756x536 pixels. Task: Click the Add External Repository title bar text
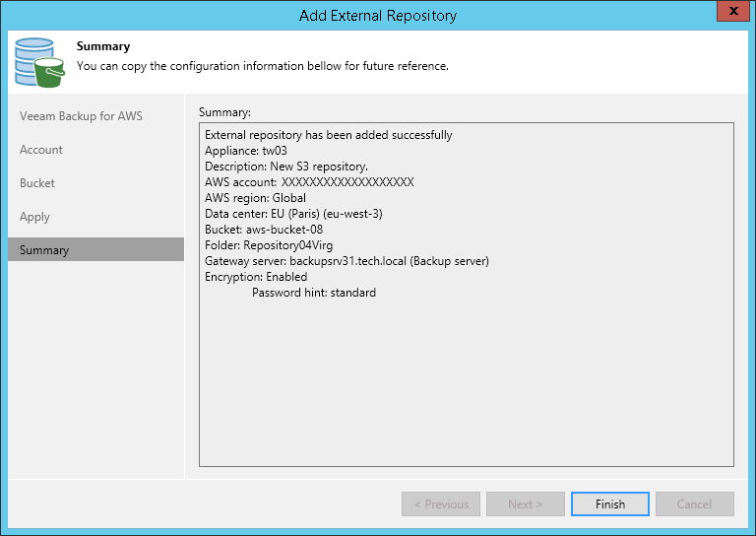tap(378, 16)
